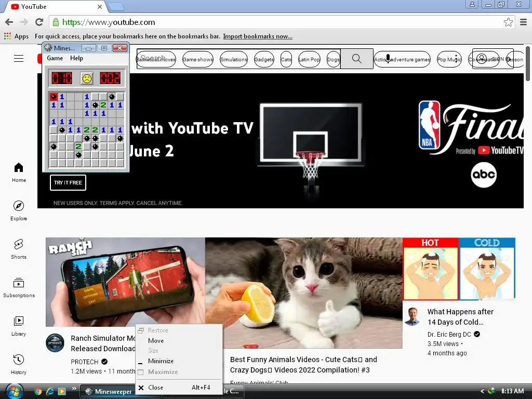Click the Minesweeper sad face reset button
This screenshot has width=532, height=399.
click(87, 78)
